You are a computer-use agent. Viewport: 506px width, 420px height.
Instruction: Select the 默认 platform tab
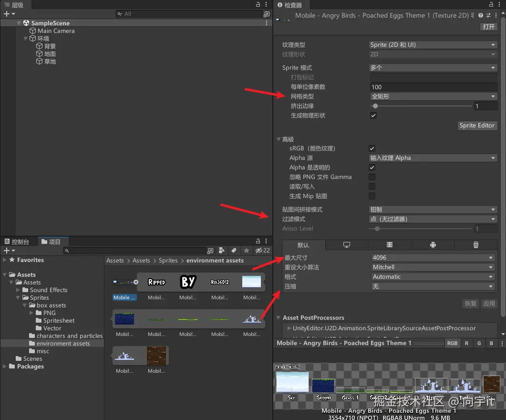303,245
